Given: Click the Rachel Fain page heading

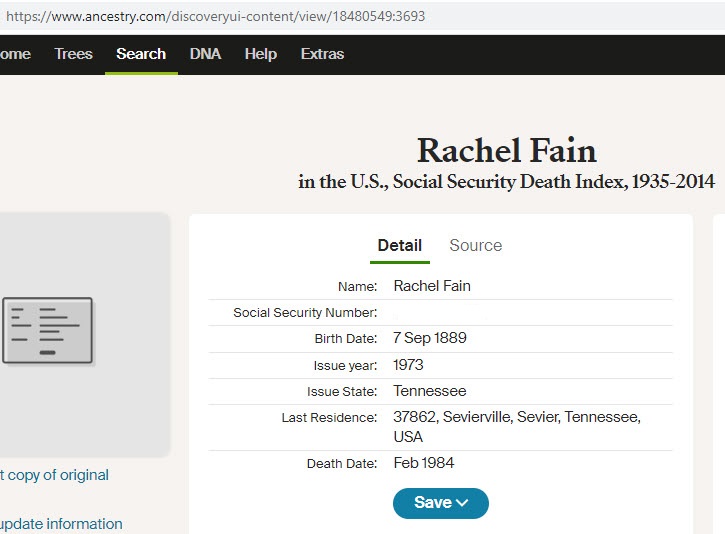Looking at the screenshot, I should pyautogui.click(x=506, y=151).
